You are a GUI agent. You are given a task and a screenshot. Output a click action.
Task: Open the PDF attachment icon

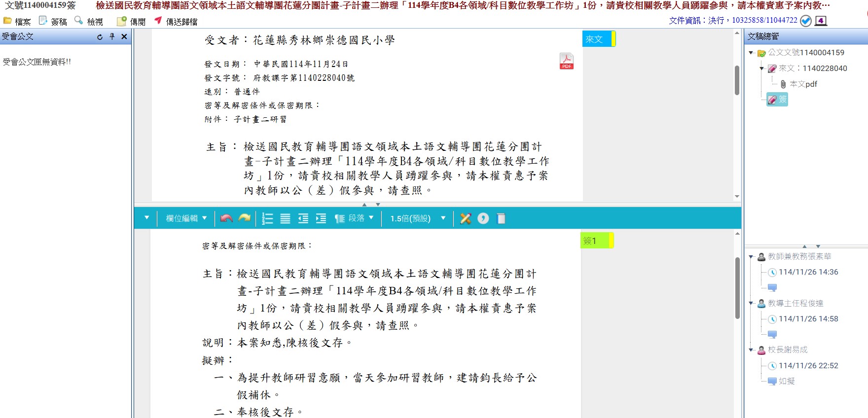(x=566, y=61)
